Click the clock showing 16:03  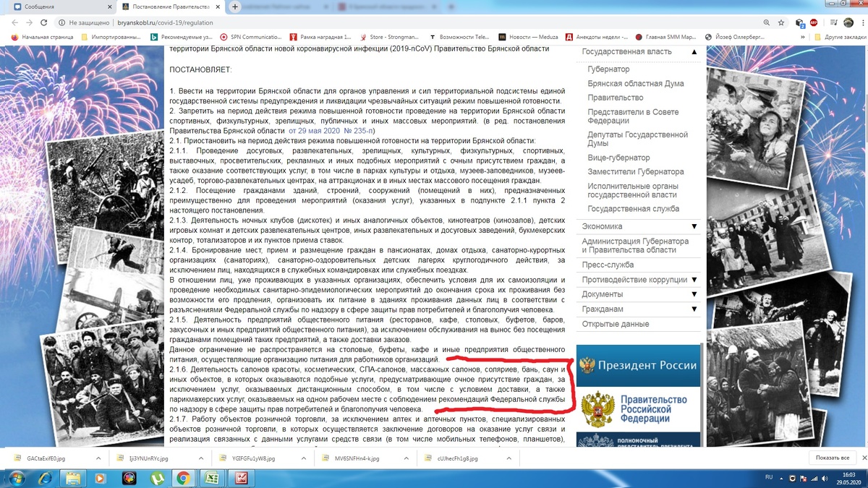(x=848, y=477)
